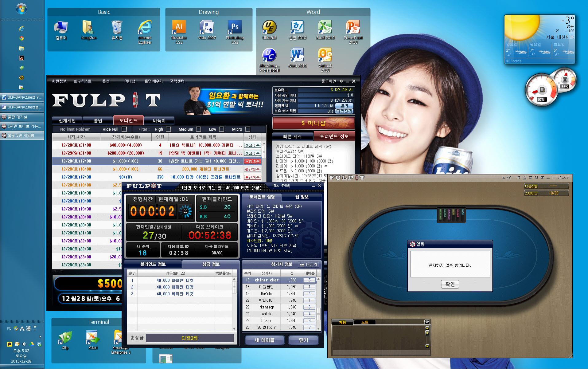Open the KangGun folder icon
Screen dimensions: 588x369
pyautogui.click(x=89, y=30)
